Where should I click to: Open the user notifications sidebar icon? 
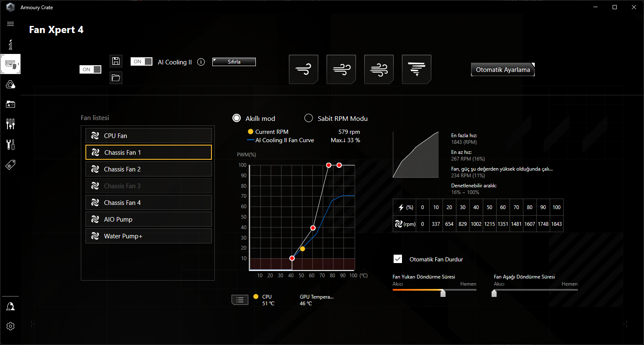click(x=10, y=307)
